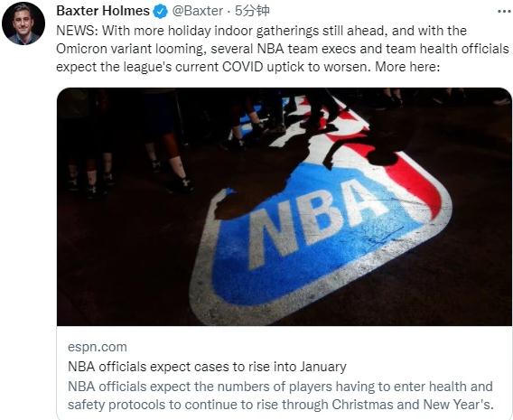Click 'Christmas and New Year's' in card text
The image size is (513, 420).
tap(412, 405)
